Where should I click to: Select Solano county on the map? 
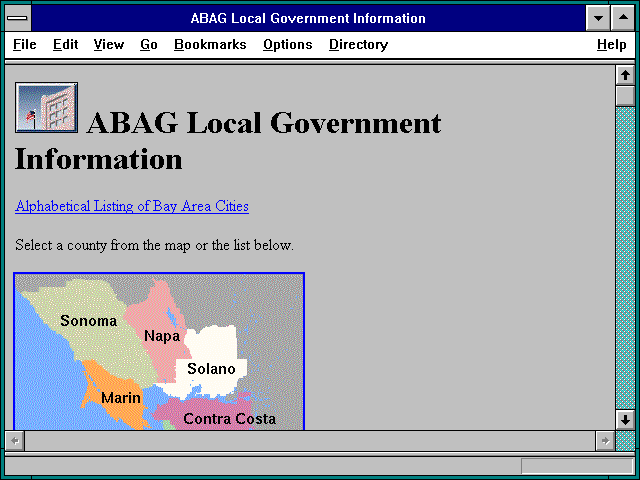211,369
